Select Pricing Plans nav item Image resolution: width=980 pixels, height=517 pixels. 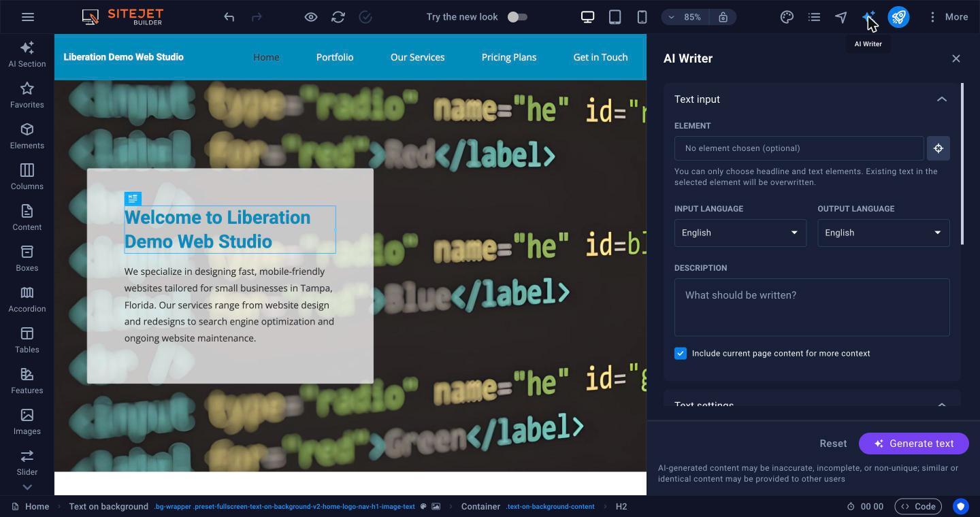tap(509, 57)
